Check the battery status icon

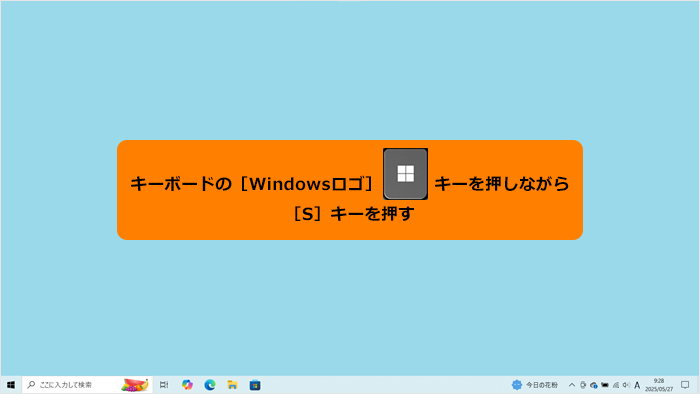pyautogui.click(x=605, y=385)
